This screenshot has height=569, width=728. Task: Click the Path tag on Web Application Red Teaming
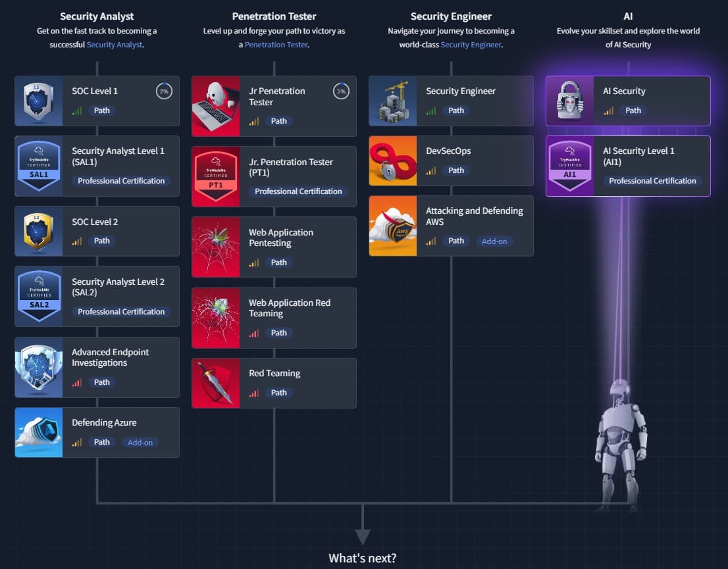(x=279, y=333)
